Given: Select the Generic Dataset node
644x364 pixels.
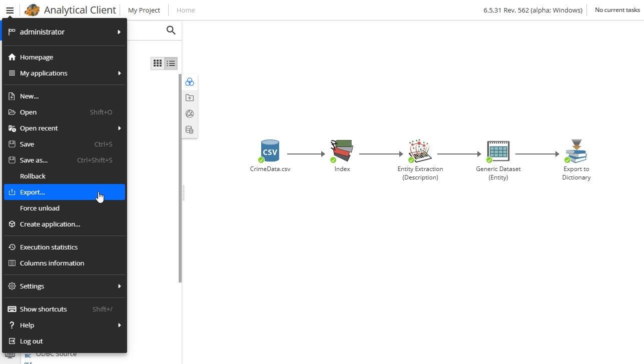Looking at the screenshot, I should 498,151.
